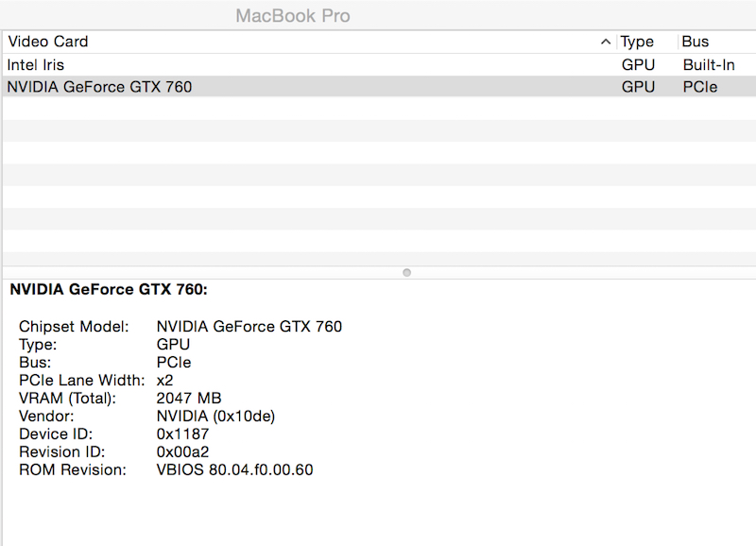Click the VRAM value 2047 MB
The image size is (756, 546).
pyautogui.click(x=188, y=398)
